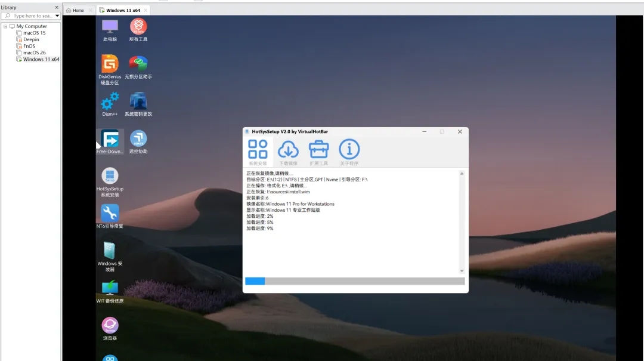Select the Windows 11 x64 tab

coord(123,10)
